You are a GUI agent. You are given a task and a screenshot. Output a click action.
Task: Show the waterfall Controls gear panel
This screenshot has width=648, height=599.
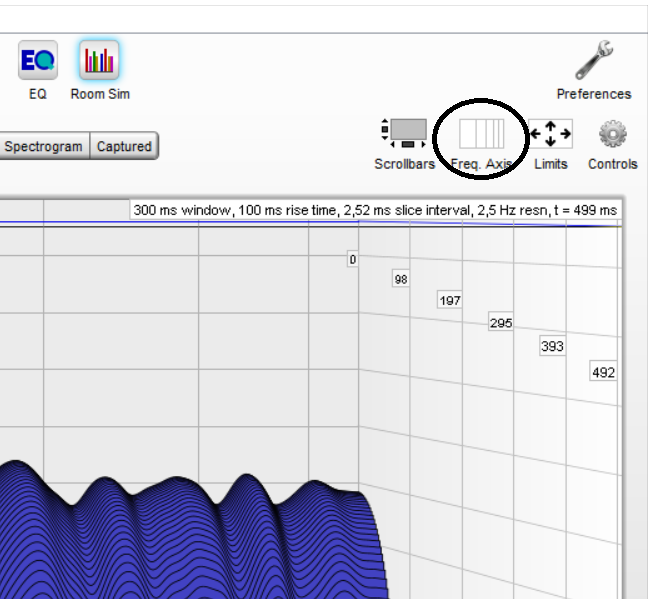[612, 134]
